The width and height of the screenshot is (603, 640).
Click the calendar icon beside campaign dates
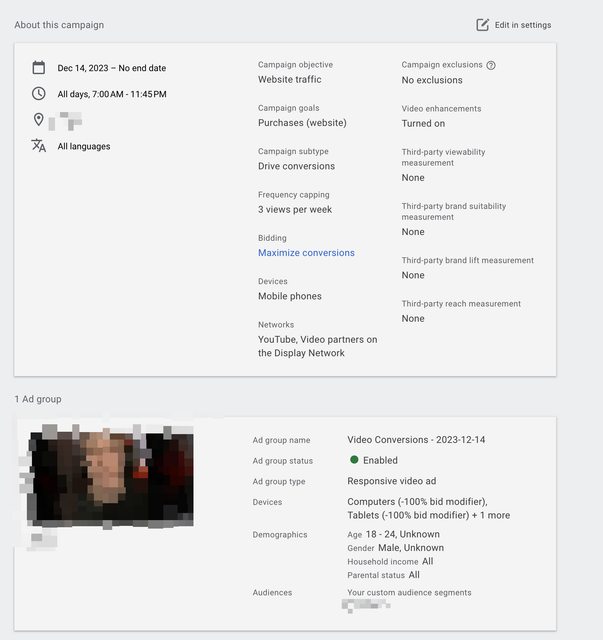point(39,68)
